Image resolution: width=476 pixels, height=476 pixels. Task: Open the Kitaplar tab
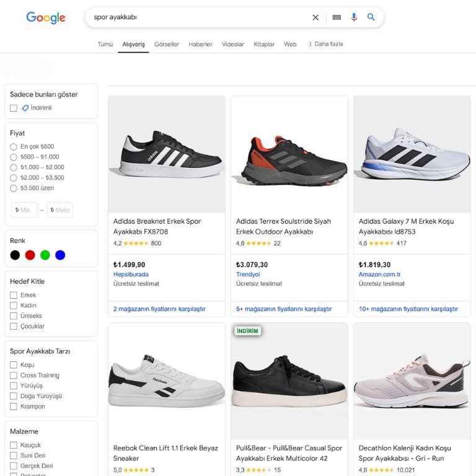point(264,45)
